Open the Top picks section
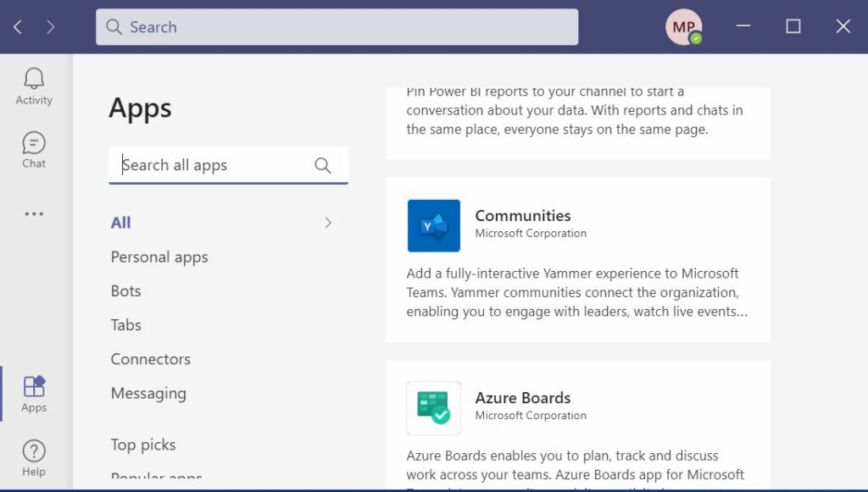The image size is (868, 492). [142, 444]
